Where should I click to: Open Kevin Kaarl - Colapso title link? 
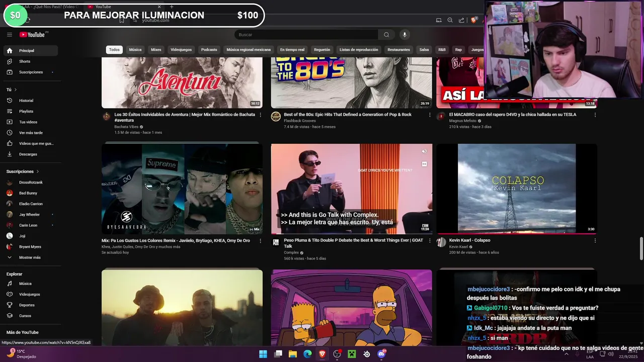point(469,240)
